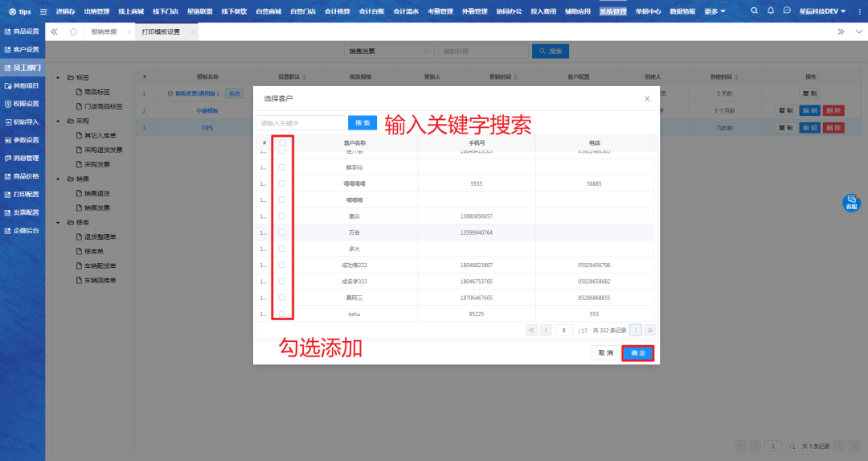Image resolution: width=868 pixels, height=461 pixels.
Task: Click the 取消 cancel button
Action: click(604, 353)
